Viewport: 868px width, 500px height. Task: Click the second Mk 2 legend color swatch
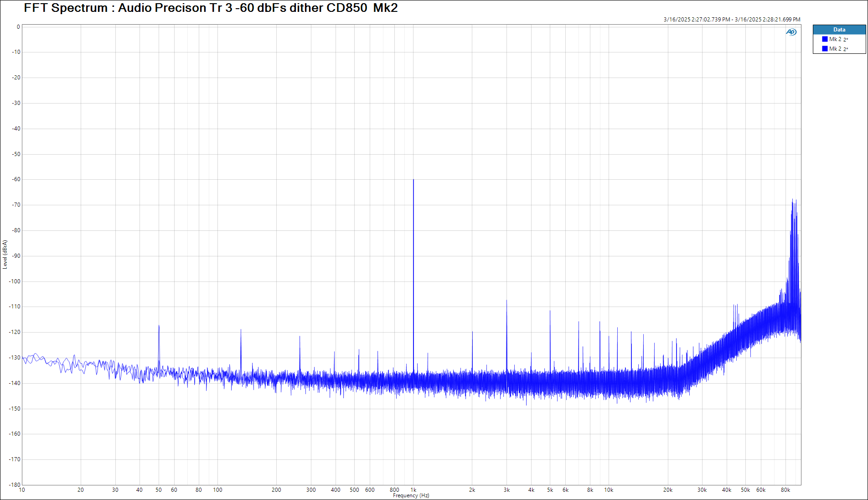pyautogui.click(x=825, y=49)
